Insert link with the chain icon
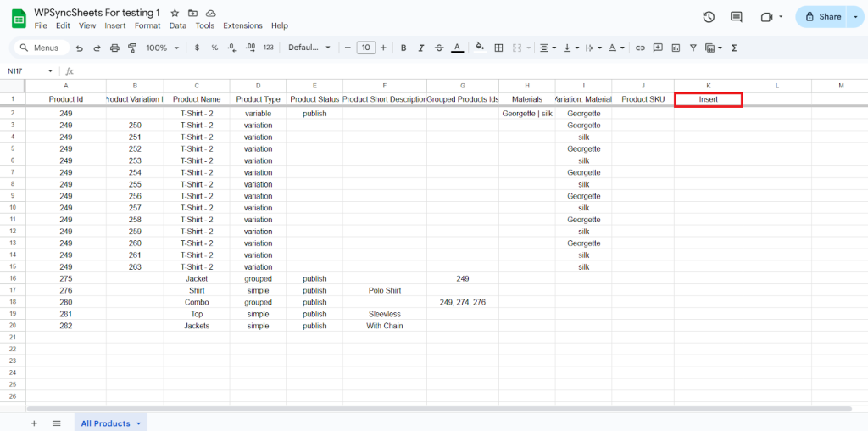Image resolution: width=868 pixels, height=431 pixels. [x=640, y=48]
